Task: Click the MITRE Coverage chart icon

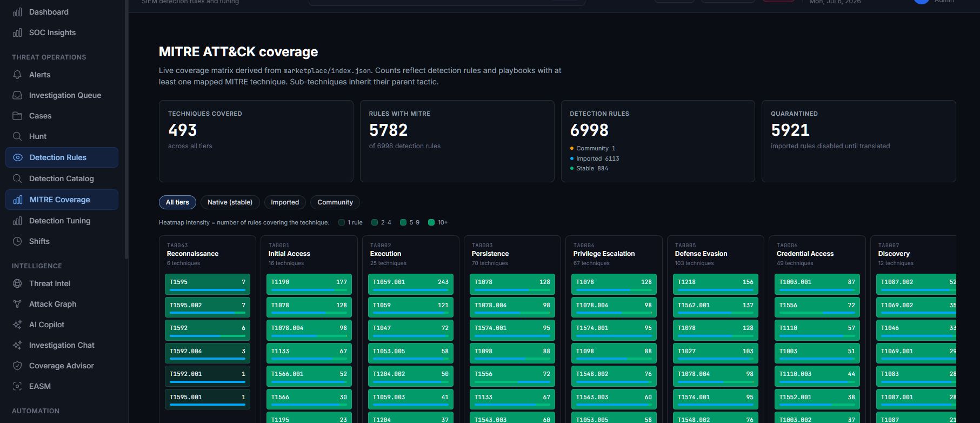Action: coord(18,200)
